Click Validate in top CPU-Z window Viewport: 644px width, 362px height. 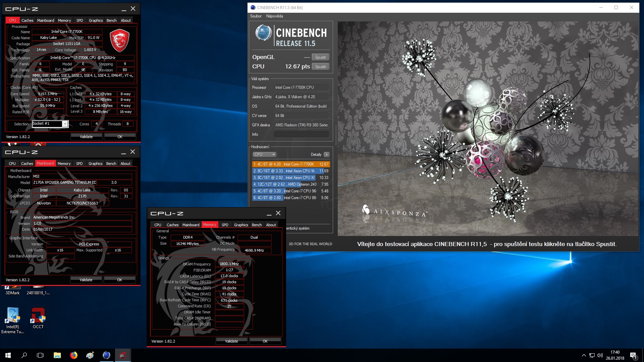coord(86,137)
